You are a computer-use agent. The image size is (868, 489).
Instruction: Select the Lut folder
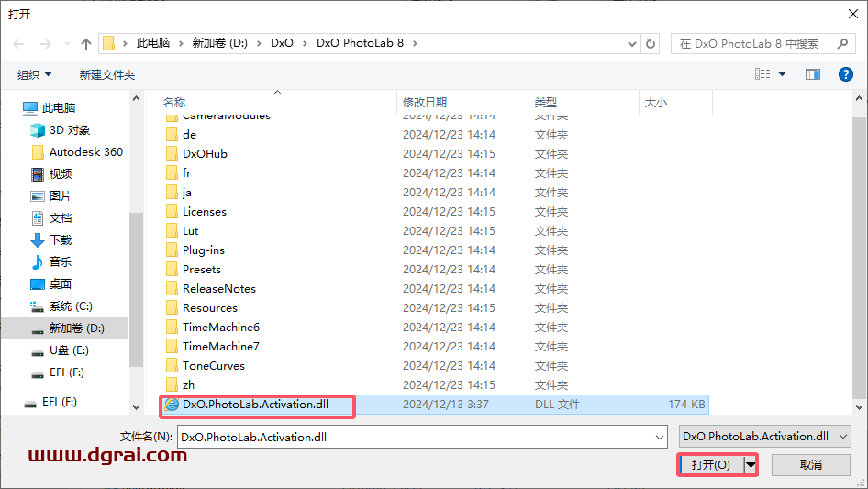pyautogui.click(x=190, y=231)
